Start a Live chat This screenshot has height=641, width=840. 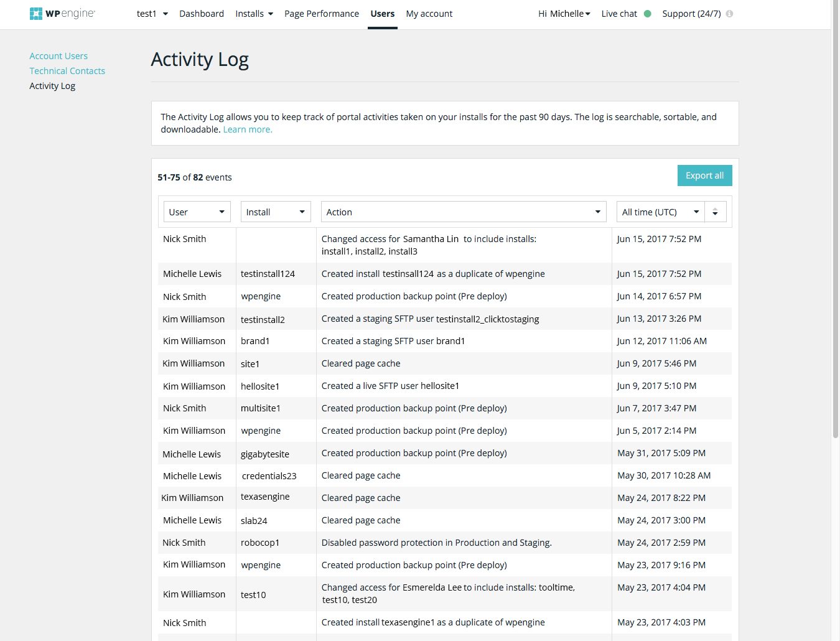point(619,14)
